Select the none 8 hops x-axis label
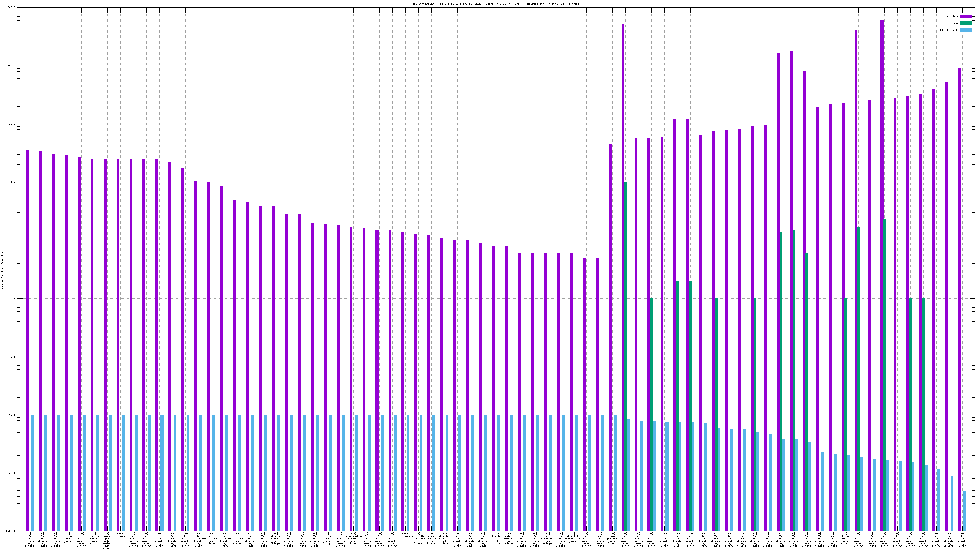980x551 pixels. click(x=120, y=535)
